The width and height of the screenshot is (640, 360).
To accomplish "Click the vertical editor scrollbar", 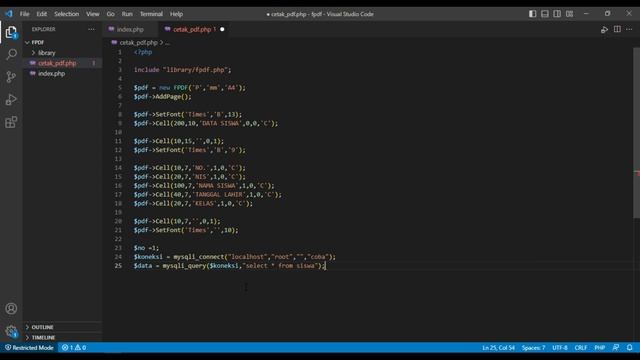I will [x=636, y=133].
